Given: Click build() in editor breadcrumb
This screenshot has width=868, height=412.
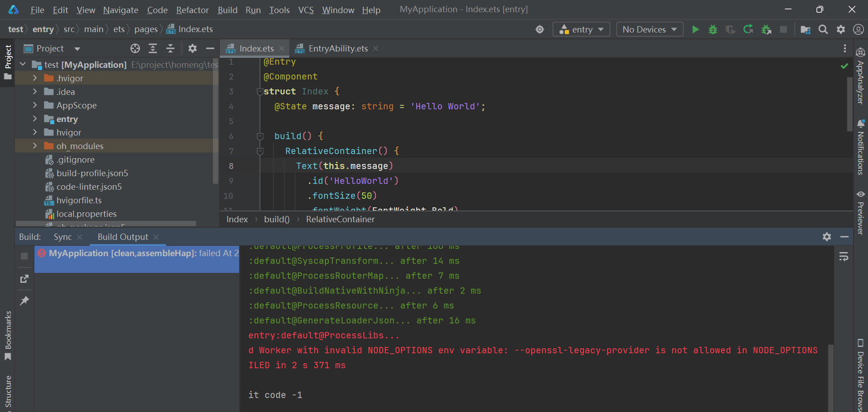Looking at the screenshot, I should click(x=277, y=219).
